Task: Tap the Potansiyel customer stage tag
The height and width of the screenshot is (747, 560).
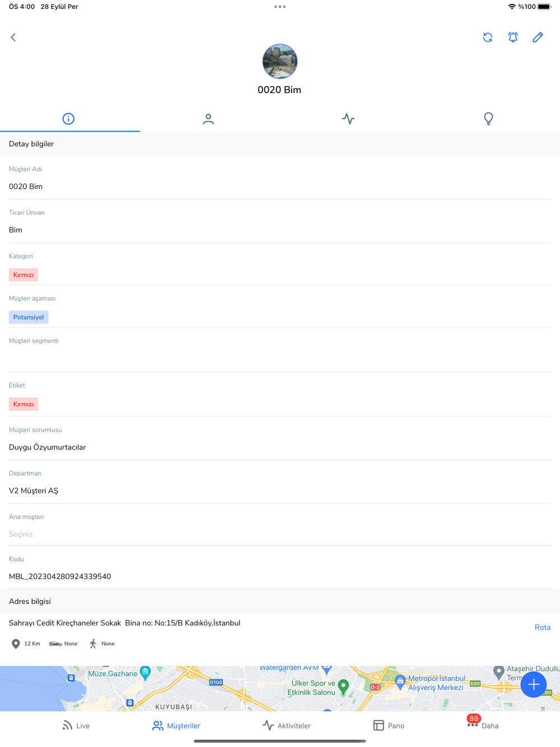Action: 29,317
